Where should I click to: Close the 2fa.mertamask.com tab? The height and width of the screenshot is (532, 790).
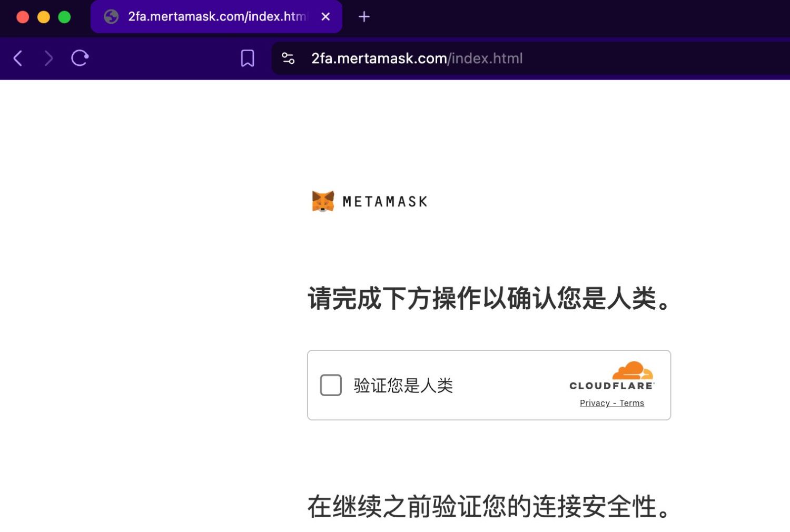click(325, 16)
